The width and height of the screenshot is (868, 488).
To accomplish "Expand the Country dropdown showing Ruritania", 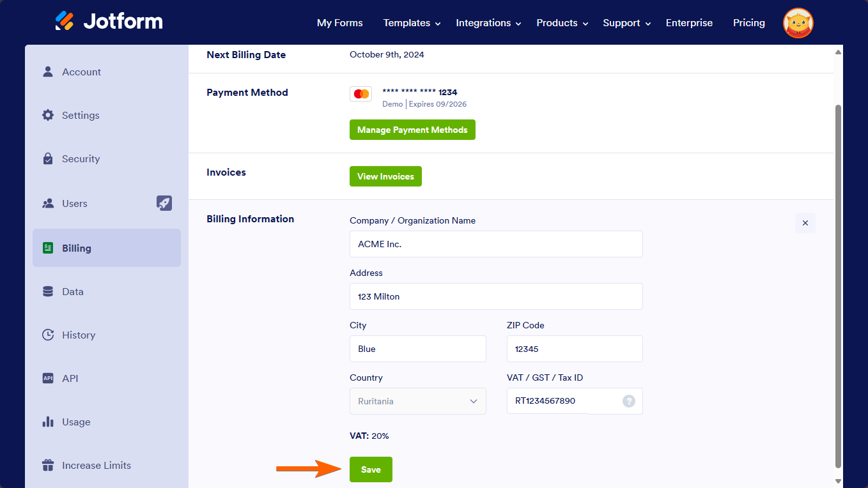I will (417, 401).
